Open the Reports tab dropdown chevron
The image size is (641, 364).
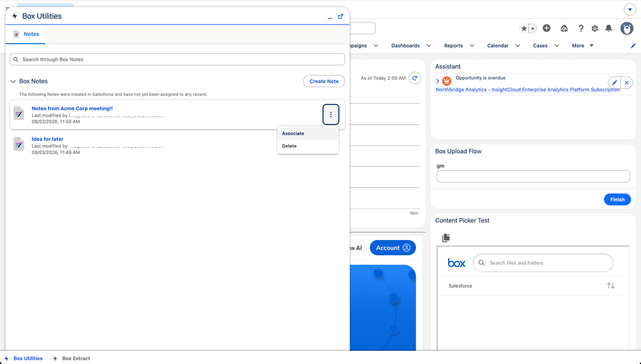(x=472, y=46)
